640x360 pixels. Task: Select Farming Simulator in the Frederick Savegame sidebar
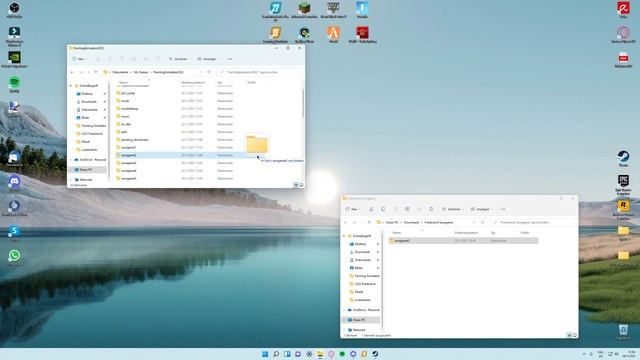tap(367, 276)
